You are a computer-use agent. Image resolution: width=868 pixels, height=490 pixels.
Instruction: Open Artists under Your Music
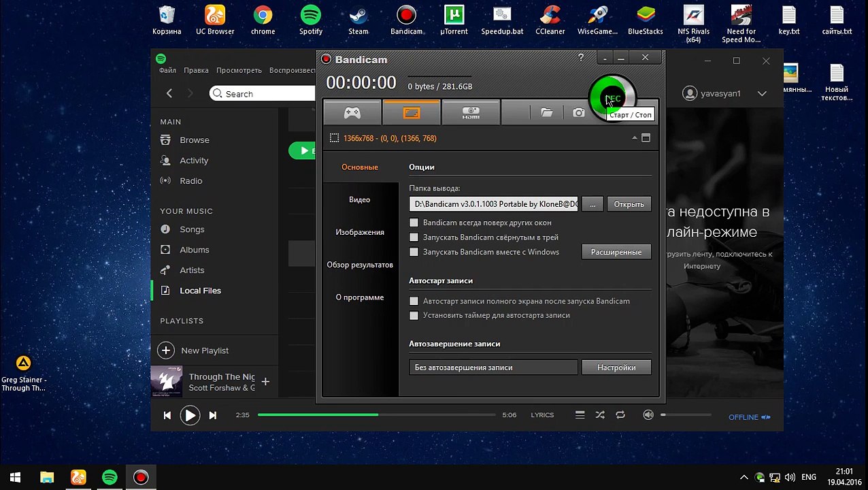coord(192,270)
